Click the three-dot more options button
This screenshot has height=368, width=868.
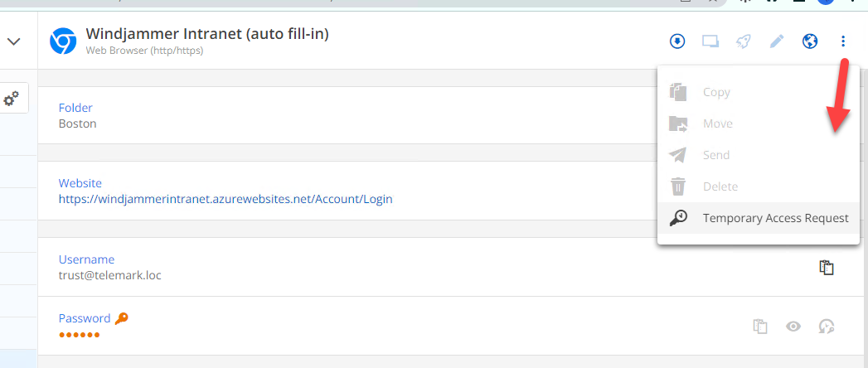click(843, 41)
